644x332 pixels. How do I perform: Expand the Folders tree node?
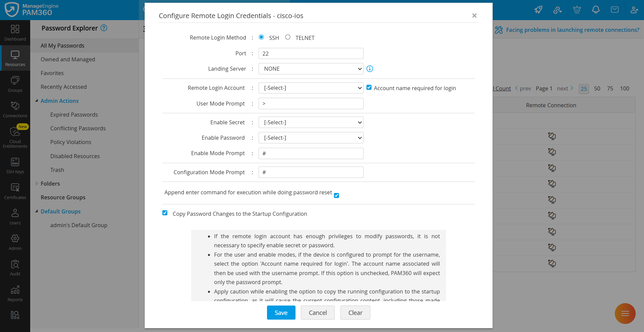(37, 184)
